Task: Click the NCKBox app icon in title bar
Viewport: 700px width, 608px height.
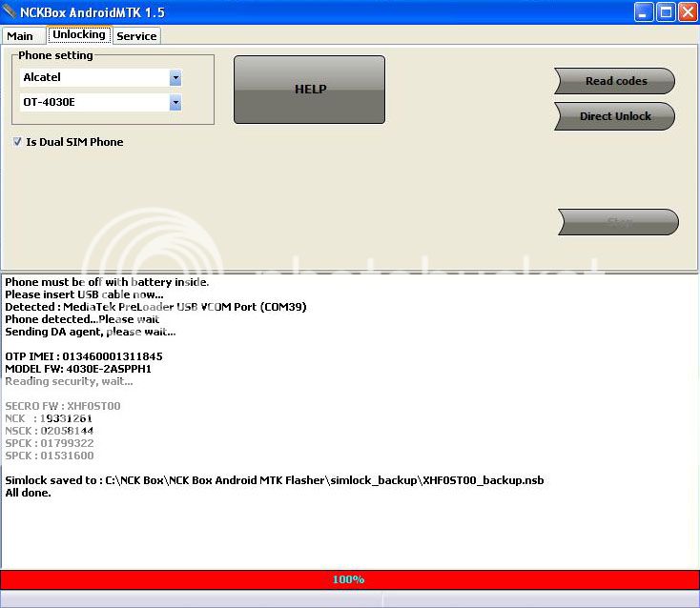Action: (10, 12)
